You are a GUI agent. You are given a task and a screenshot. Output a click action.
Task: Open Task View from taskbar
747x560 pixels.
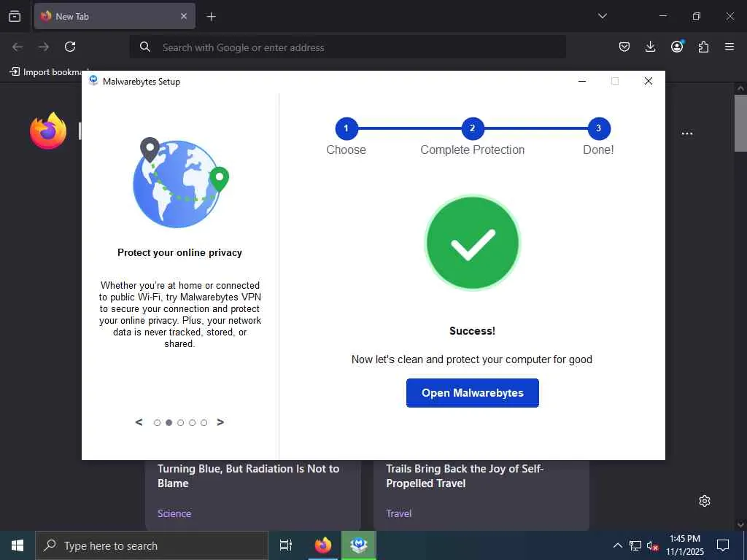pos(286,545)
